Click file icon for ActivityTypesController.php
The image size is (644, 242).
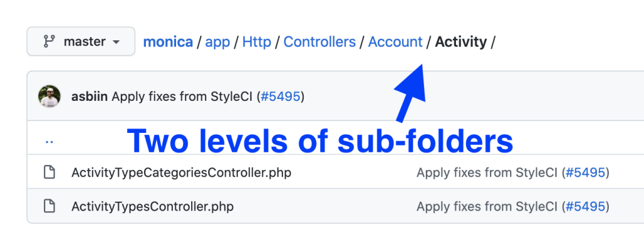pos(50,206)
